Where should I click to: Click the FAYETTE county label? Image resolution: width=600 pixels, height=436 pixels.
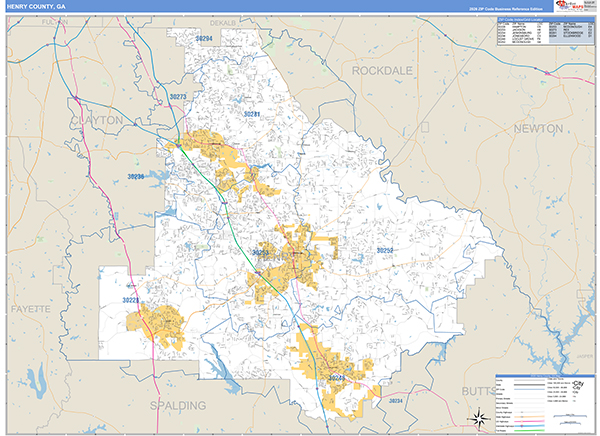pos(31,309)
